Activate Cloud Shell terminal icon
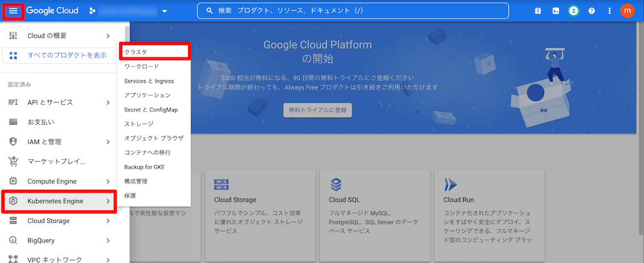Viewport: 644px width, 263px height. (x=555, y=11)
